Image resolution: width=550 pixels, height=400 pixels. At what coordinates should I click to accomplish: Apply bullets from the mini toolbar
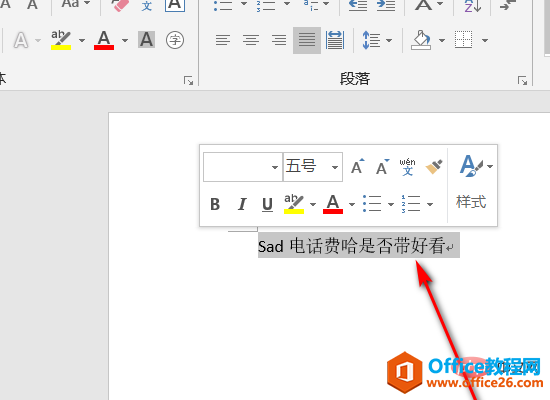372,204
